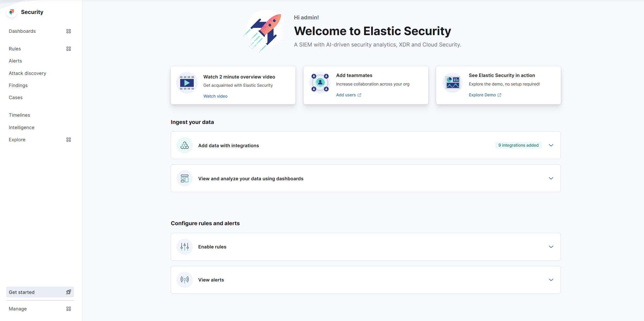Open the Dashboards submenu grid icon
The image size is (644, 321).
68,31
